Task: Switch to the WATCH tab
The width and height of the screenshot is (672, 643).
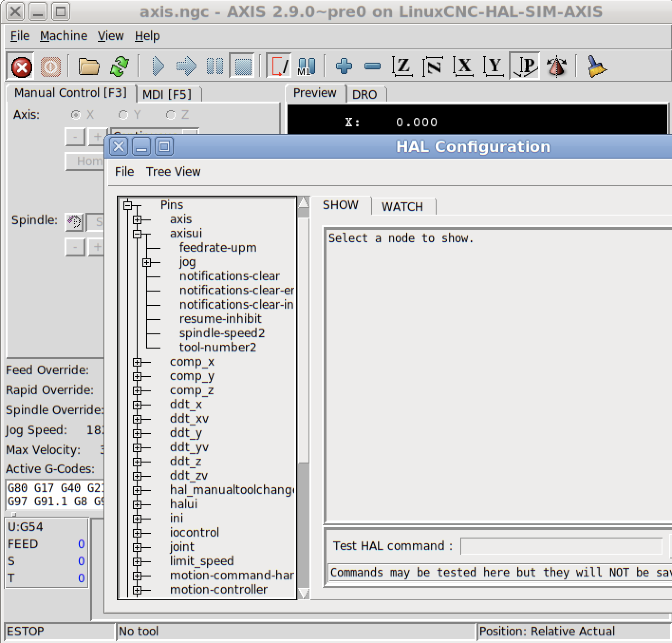Action: coord(402,207)
